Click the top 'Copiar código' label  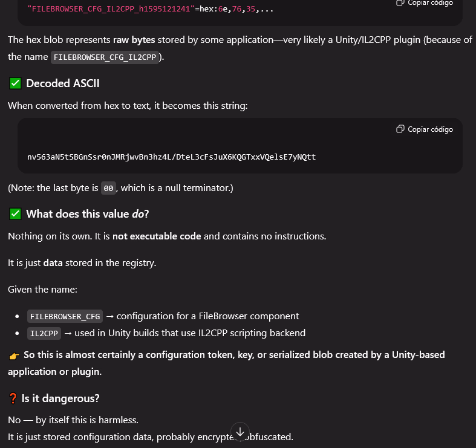430,3
